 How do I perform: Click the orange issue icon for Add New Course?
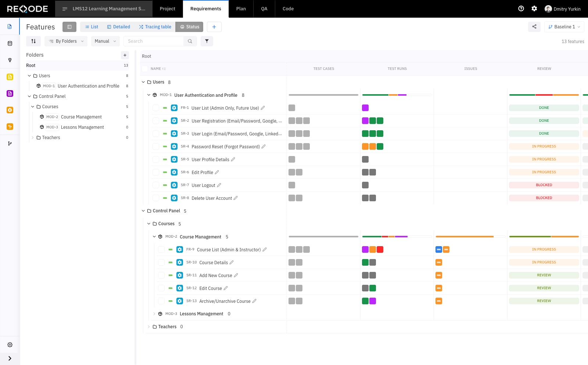tap(439, 275)
